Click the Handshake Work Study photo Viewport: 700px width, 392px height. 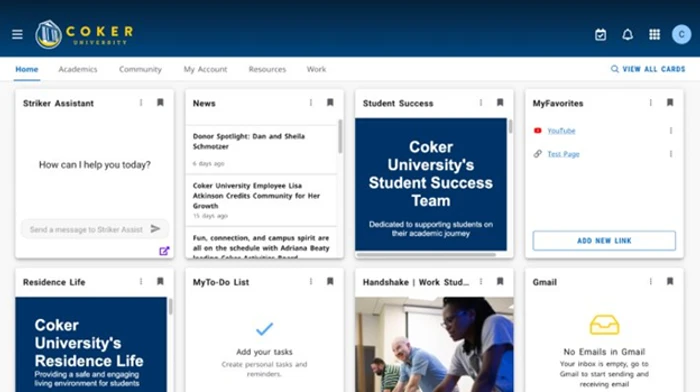434,345
